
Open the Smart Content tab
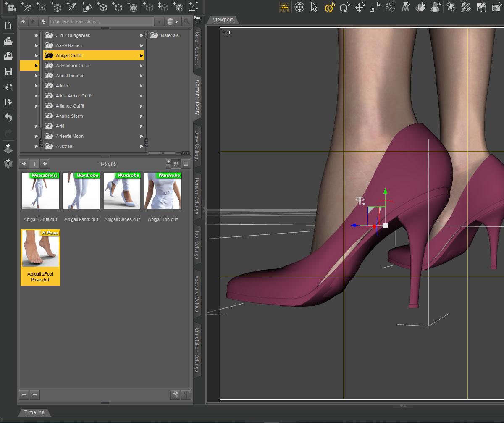pyautogui.click(x=197, y=48)
